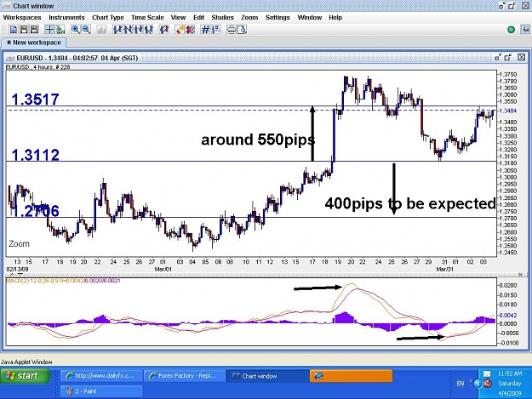Click the small x closing the MACD pane
This screenshot has height=399, width=532.
coord(520,274)
